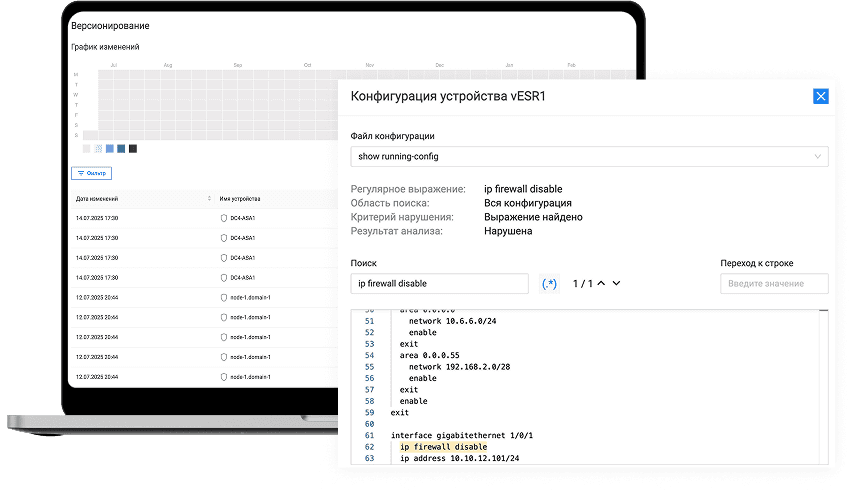Go to next search match arrow

[x=616, y=284]
